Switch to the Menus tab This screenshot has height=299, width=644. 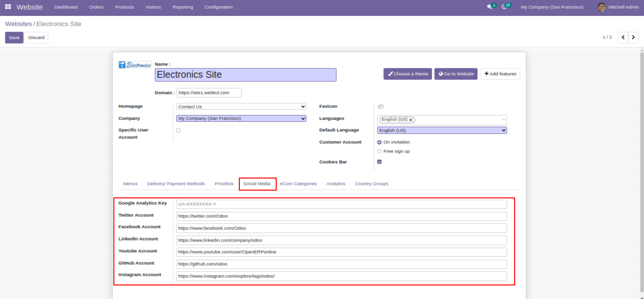pyautogui.click(x=130, y=184)
